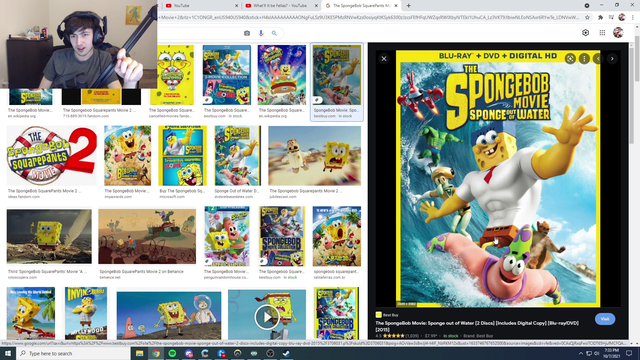This screenshot has width=640, height=360.
Task: Bookmark this page with the star icon
Action: [x=587, y=18]
